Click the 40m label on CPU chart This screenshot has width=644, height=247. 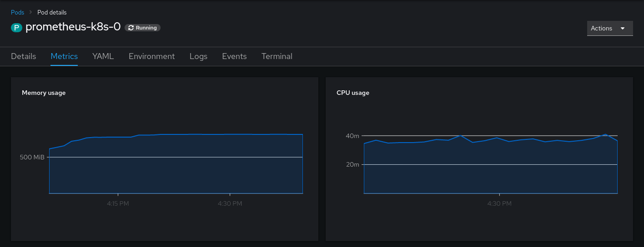[x=352, y=136]
